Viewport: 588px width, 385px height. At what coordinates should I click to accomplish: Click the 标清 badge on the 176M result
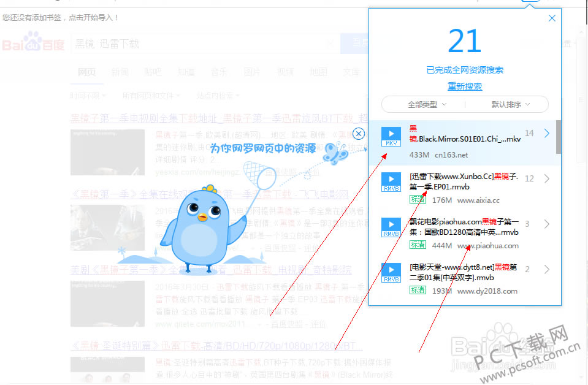point(418,199)
